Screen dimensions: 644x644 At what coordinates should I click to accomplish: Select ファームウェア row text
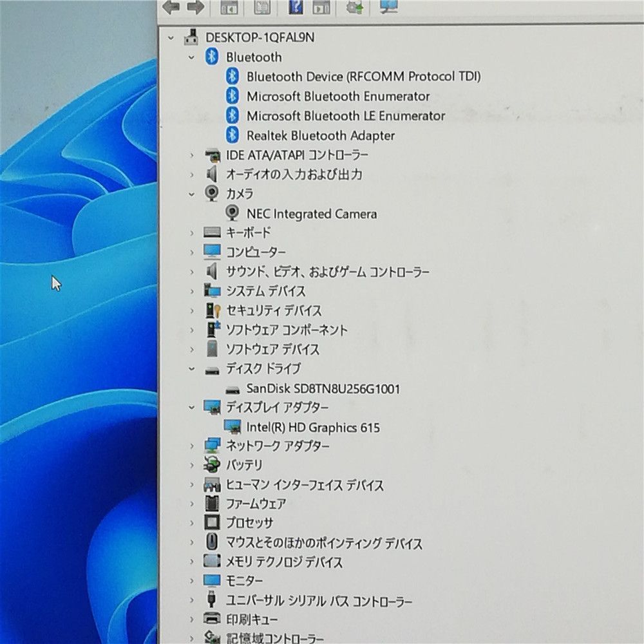coord(256,504)
